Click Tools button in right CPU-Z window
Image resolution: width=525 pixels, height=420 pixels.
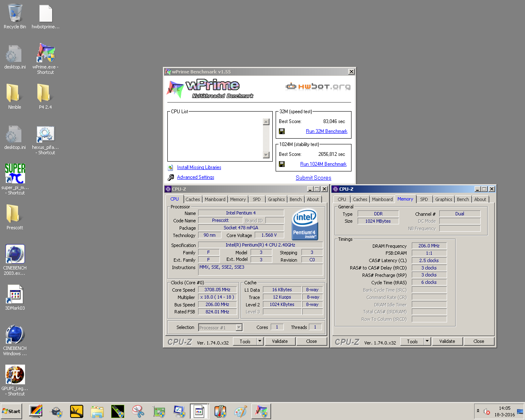[x=412, y=341]
